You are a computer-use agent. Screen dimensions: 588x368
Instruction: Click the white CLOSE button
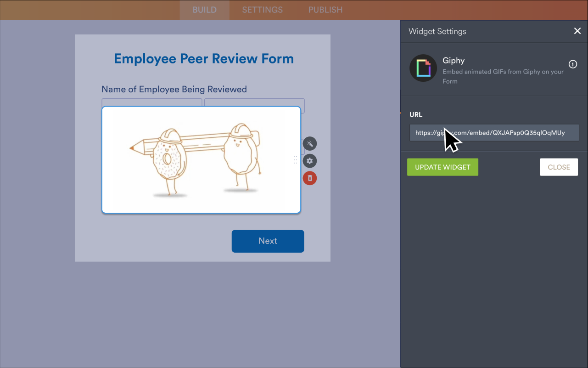tap(559, 167)
